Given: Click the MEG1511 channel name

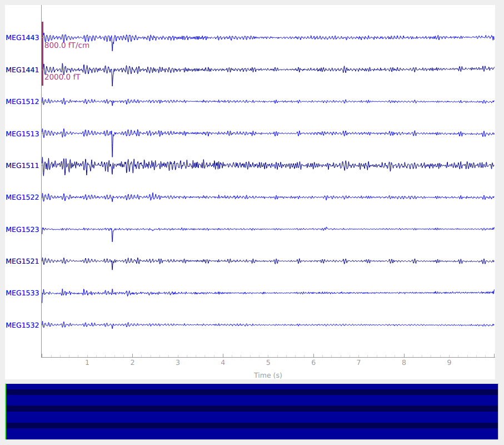Looking at the screenshot, I should pyautogui.click(x=22, y=166).
